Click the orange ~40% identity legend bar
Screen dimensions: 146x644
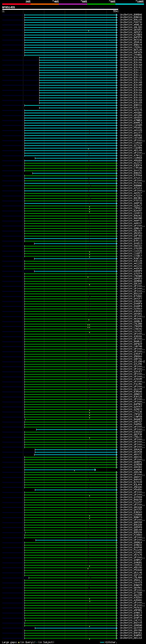(45, 4)
